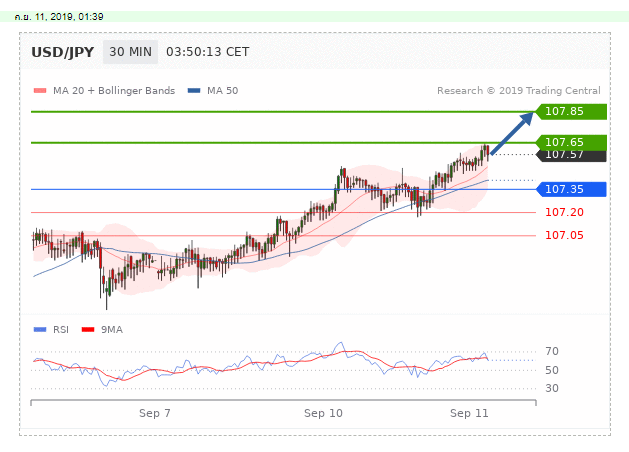Click the date header at top left
The width and height of the screenshot is (629, 452).
[x=59, y=17]
